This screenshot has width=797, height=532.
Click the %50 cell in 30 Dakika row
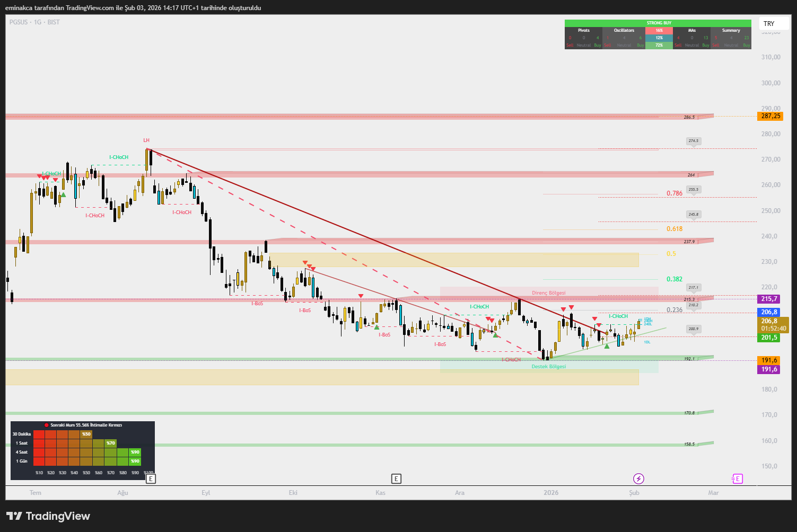(86, 434)
